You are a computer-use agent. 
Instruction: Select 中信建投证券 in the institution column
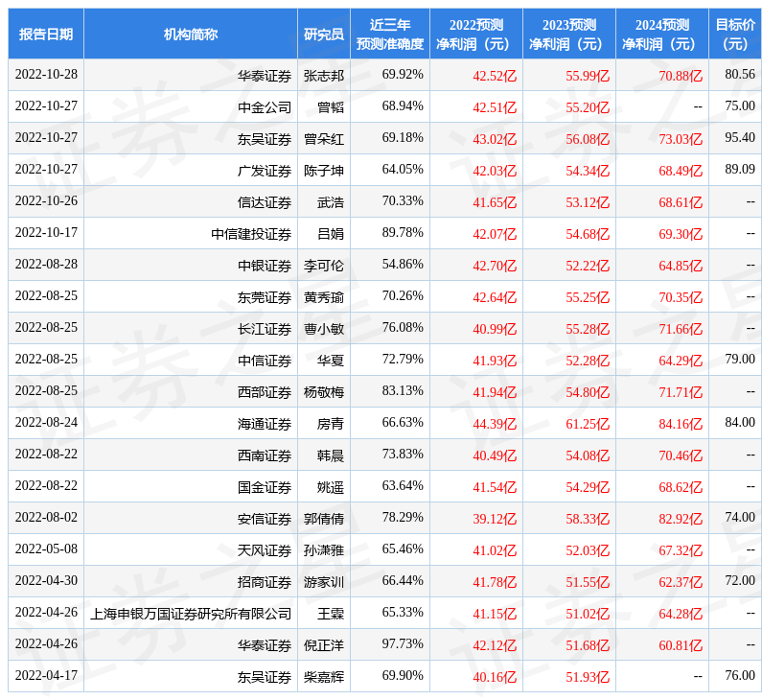(251, 234)
